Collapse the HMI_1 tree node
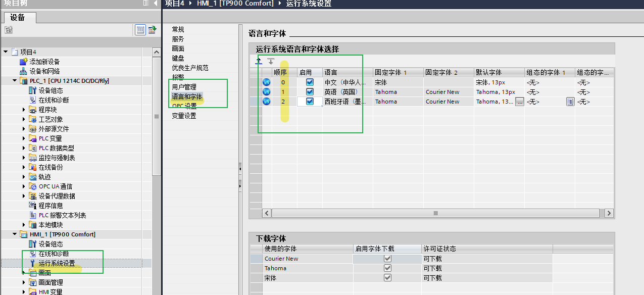The image size is (644, 295). pyautogui.click(x=14, y=234)
